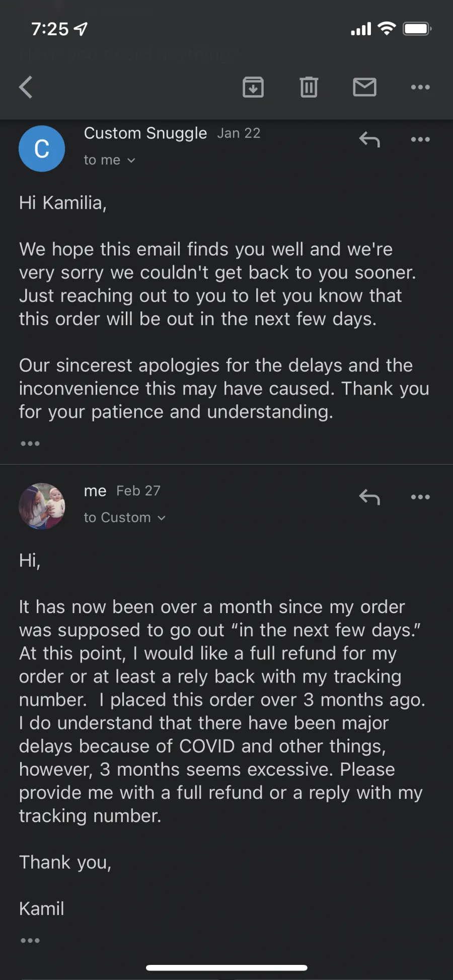
Task: Delete the conversation with trash icon
Action: [309, 87]
